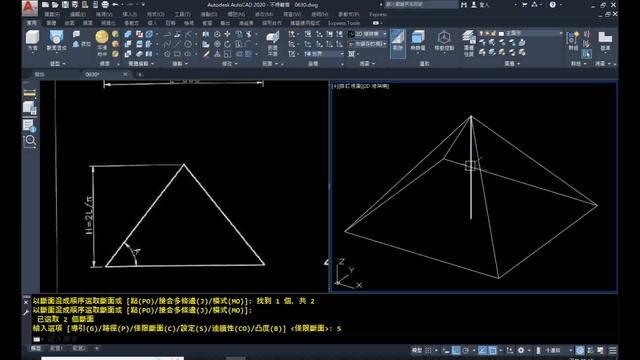
Task: Click the wrench customize icon beside command line
Action: pos(26,312)
